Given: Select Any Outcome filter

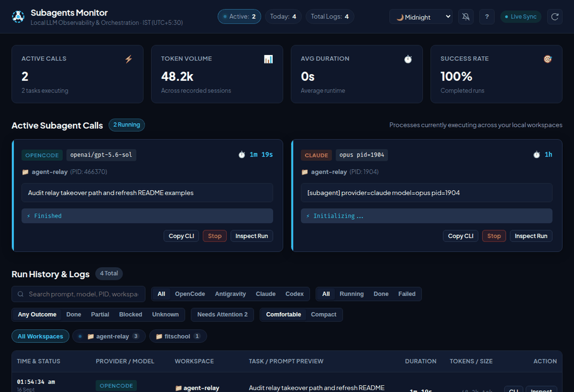Looking at the screenshot, I should pos(37,314).
